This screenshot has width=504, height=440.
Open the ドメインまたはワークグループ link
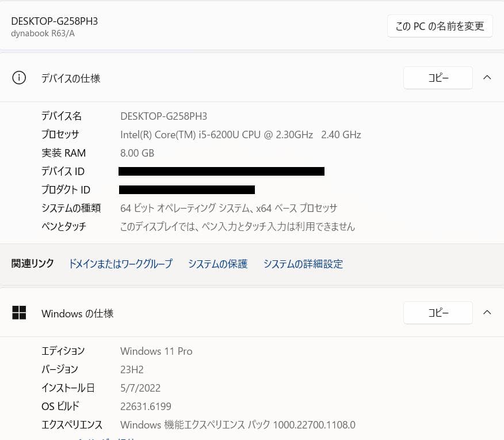(120, 263)
